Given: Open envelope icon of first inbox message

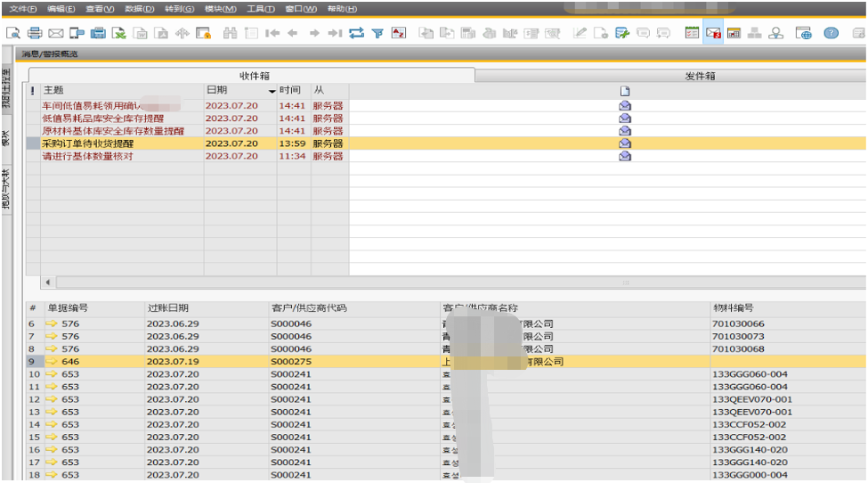Looking at the screenshot, I should pos(625,105).
